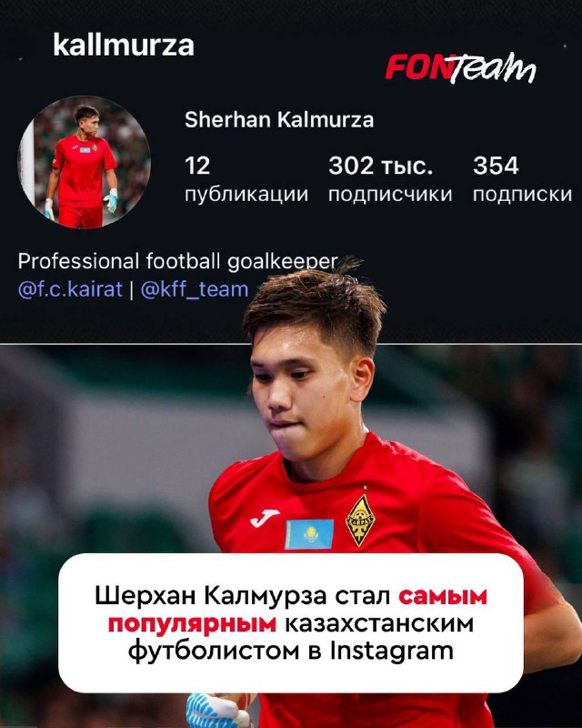Click the Professional football goalkeeper bio text

[177, 261]
